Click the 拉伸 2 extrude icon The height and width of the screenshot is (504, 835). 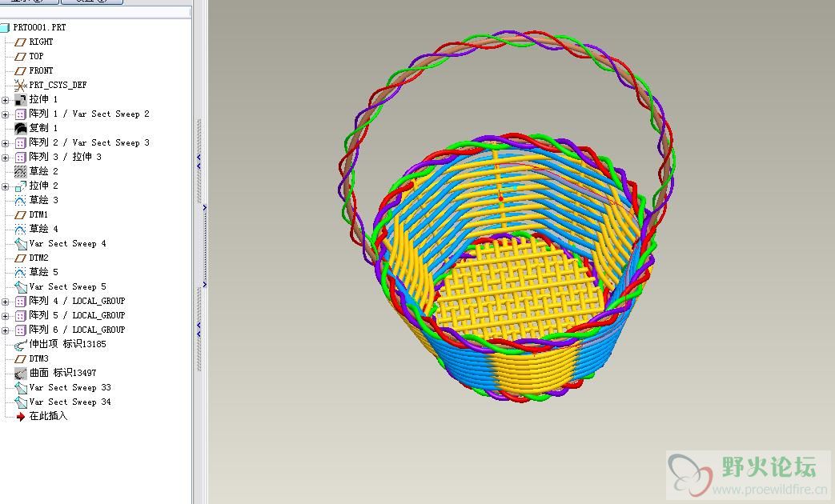(20, 186)
